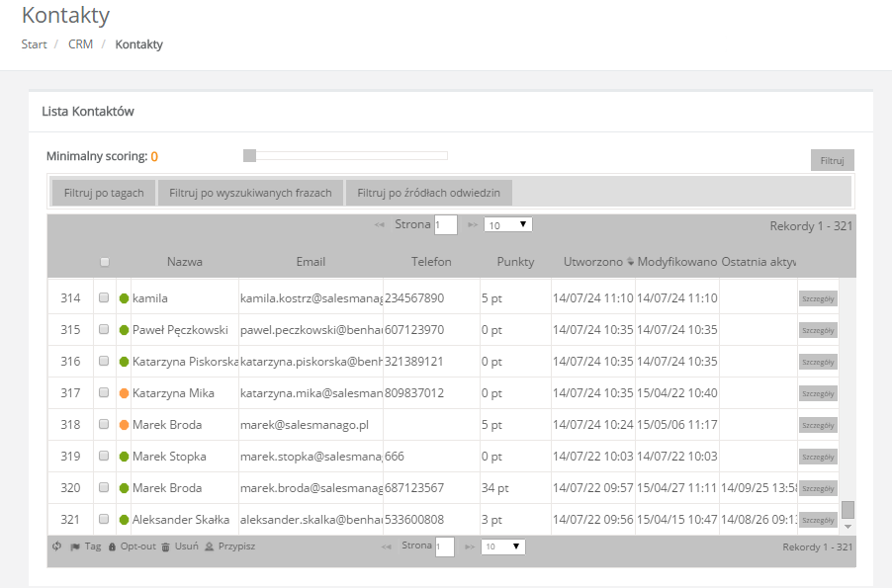Open Szczegóły for Aleksander Skałka
892x588 pixels.
[818, 521]
